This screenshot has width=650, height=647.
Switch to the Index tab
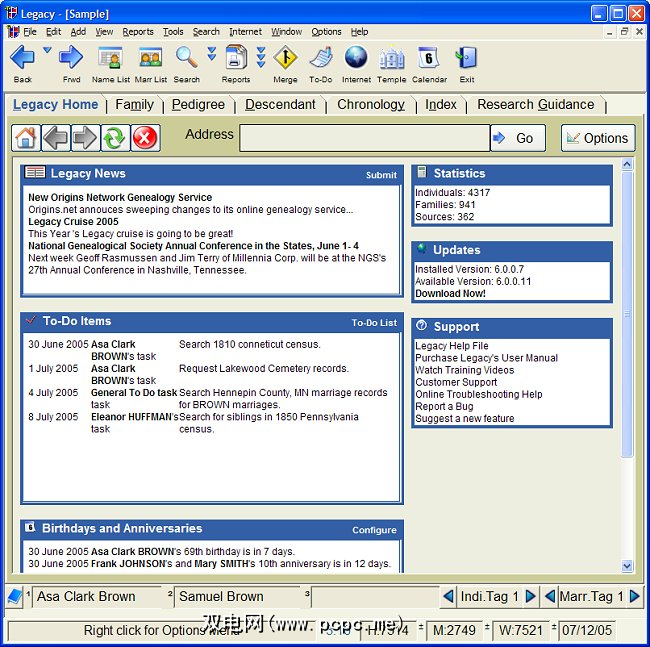[x=441, y=104]
